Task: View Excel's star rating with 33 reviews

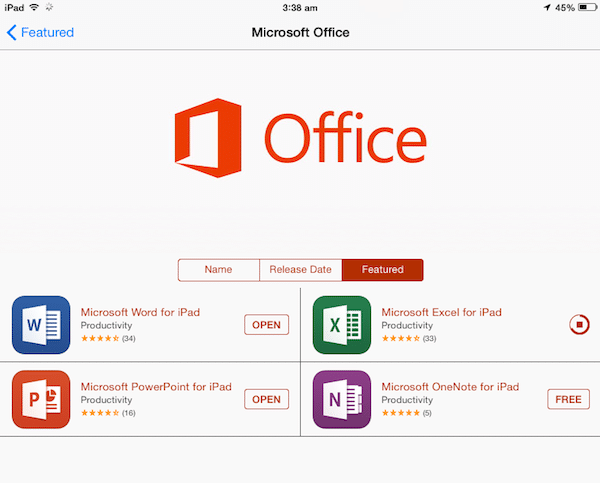Action: [409, 338]
